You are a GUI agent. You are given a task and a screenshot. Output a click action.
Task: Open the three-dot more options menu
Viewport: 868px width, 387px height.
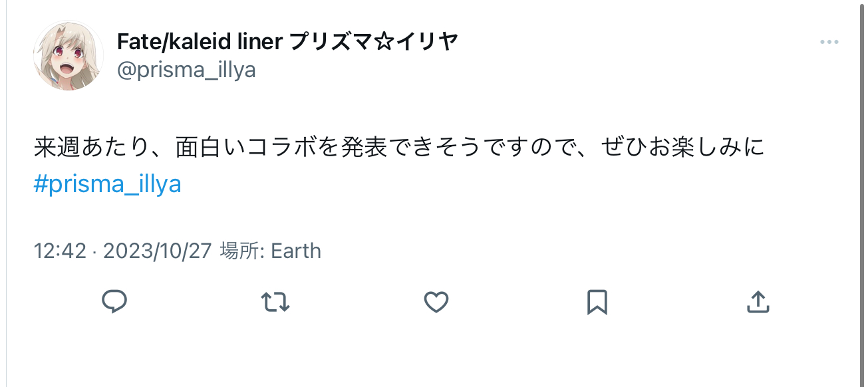(x=829, y=42)
